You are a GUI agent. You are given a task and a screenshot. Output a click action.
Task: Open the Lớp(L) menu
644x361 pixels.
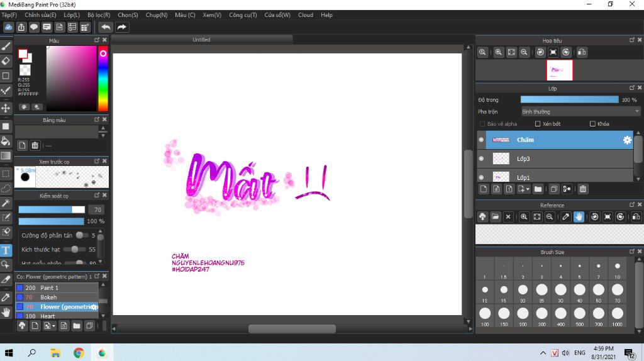[72, 15]
